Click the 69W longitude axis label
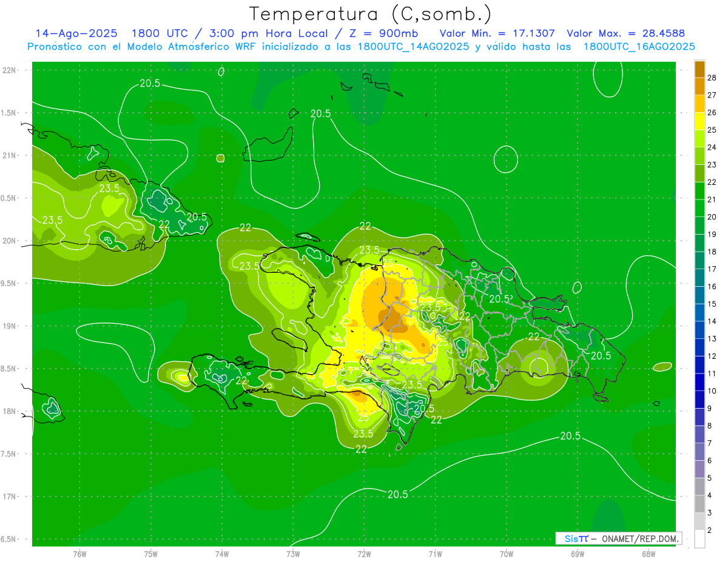Viewport: 728px width, 562px height. [x=578, y=554]
